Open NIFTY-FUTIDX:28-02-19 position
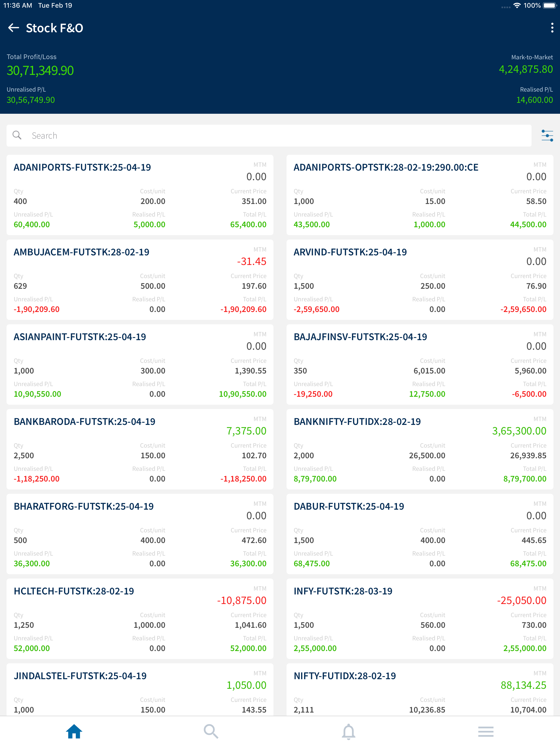Image resolution: width=560 pixels, height=747 pixels. [420, 690]
